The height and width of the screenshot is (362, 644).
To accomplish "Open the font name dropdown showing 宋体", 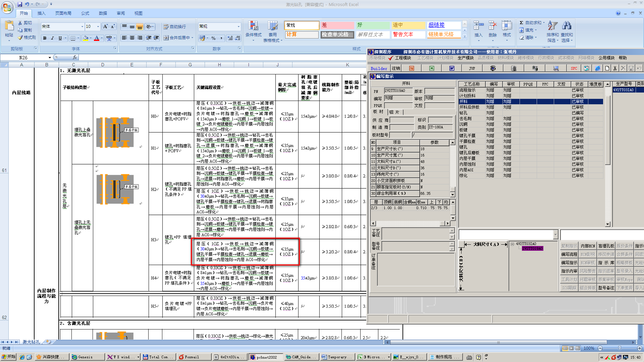I will (82, 26).
